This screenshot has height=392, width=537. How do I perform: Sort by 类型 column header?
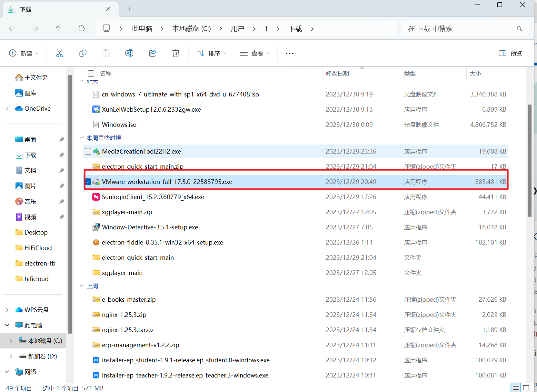[x=410, y=74]
